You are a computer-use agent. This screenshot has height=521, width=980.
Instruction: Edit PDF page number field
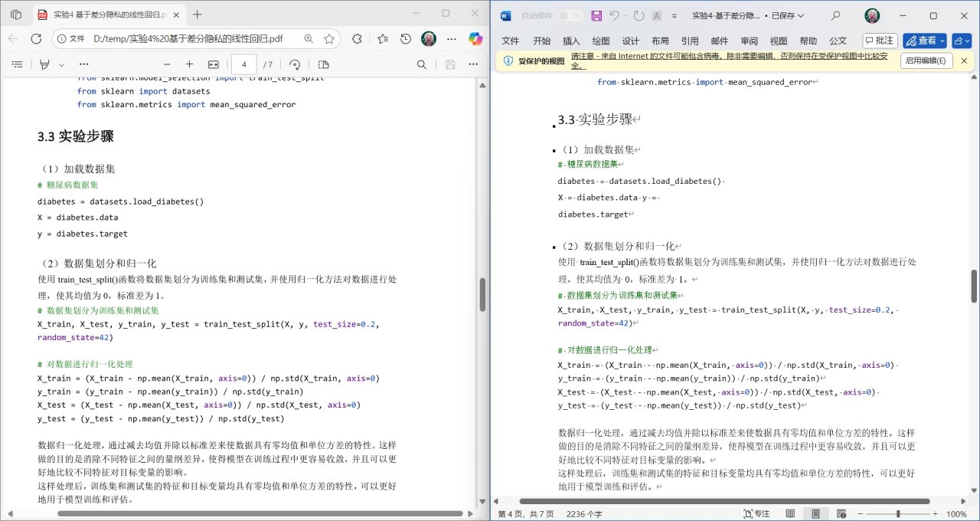[244, 65]
